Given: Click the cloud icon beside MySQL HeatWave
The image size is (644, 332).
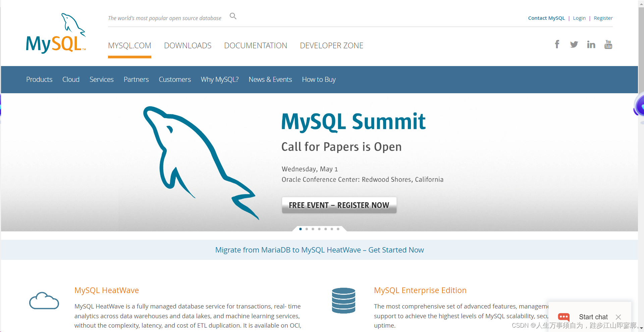Looking at the screenshot, I should pyautogui.click(x=44, y=300).
